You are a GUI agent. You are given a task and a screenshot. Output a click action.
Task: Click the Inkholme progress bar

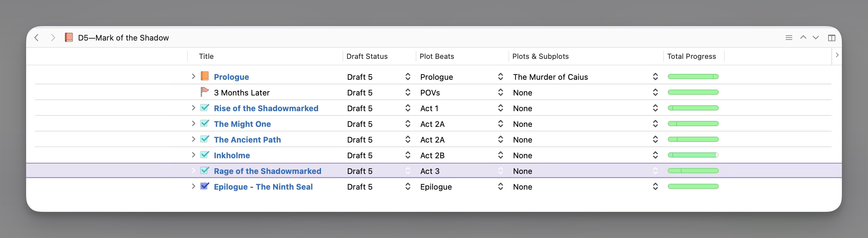693,155
